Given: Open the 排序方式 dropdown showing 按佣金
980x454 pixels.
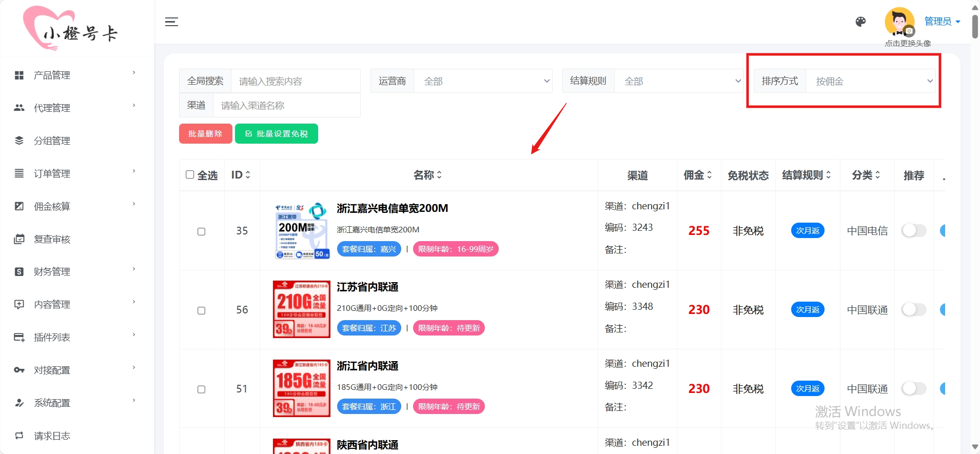Looking at the screenshot, I should (x=871, y=81).
